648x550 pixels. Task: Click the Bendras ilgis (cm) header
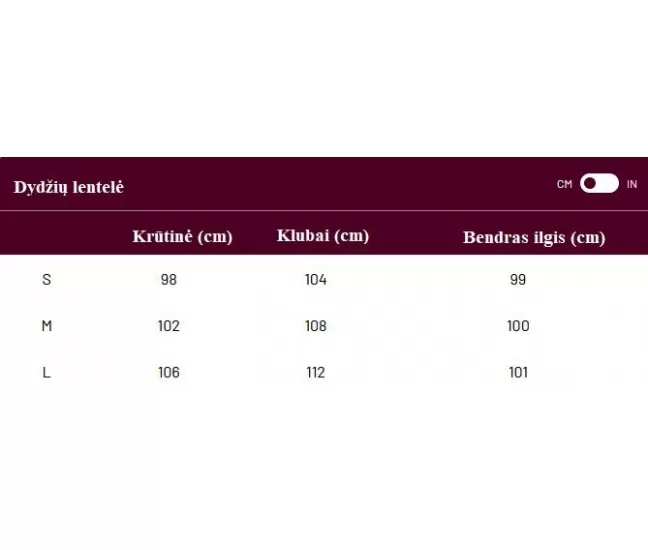pos(534,237)
